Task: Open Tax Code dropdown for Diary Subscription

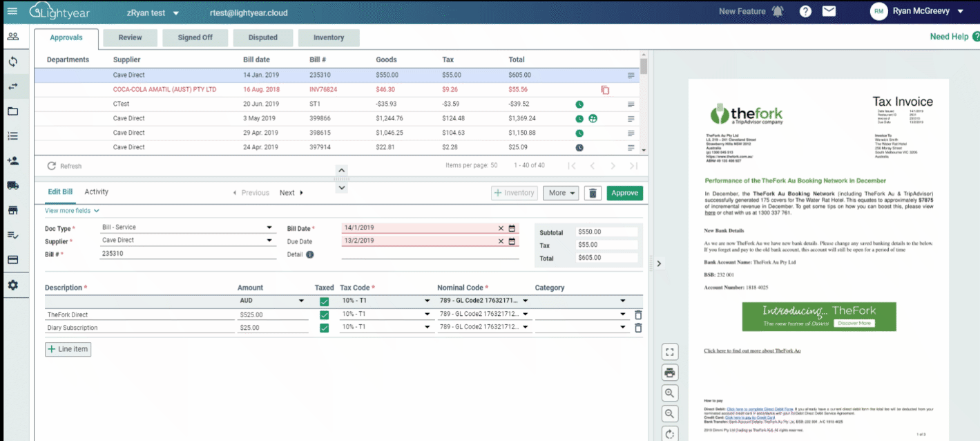Action: pyautogui.click(x=385, y=328)
